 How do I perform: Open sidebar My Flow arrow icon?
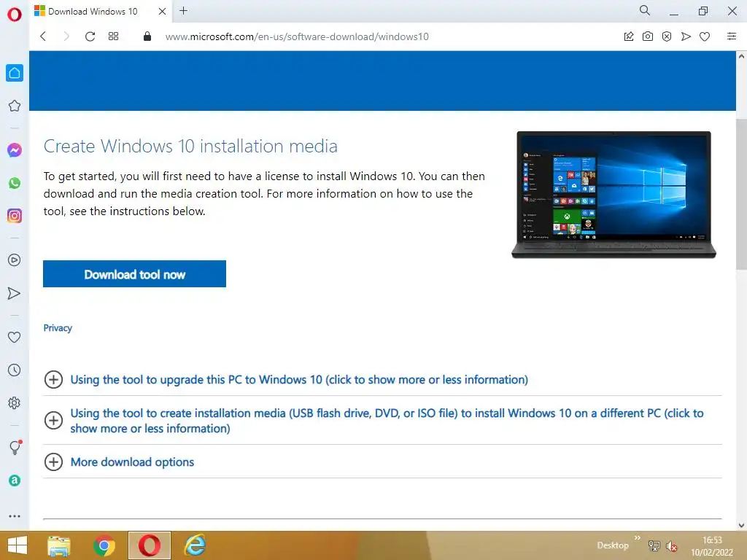click(x=15, y=293)
